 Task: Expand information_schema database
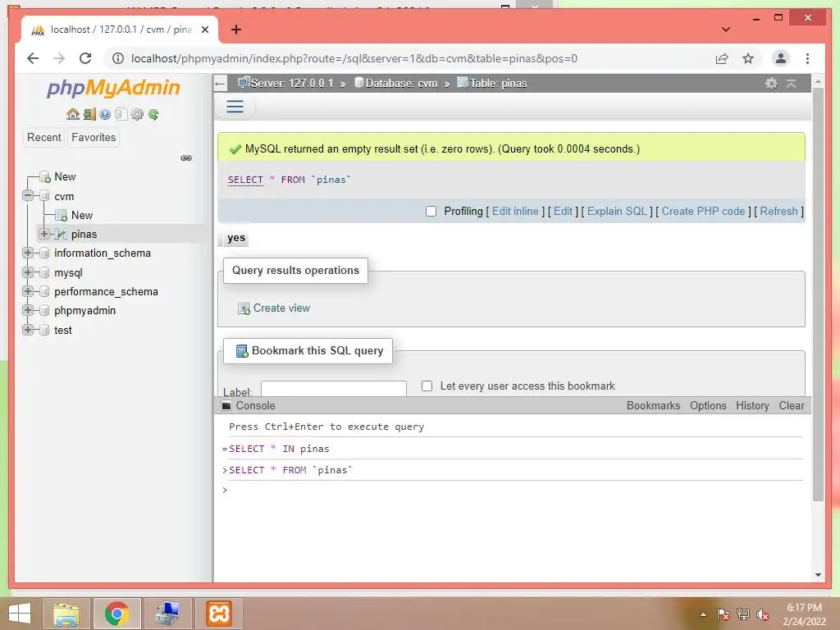pyautogui.click(x=28, y=253)
